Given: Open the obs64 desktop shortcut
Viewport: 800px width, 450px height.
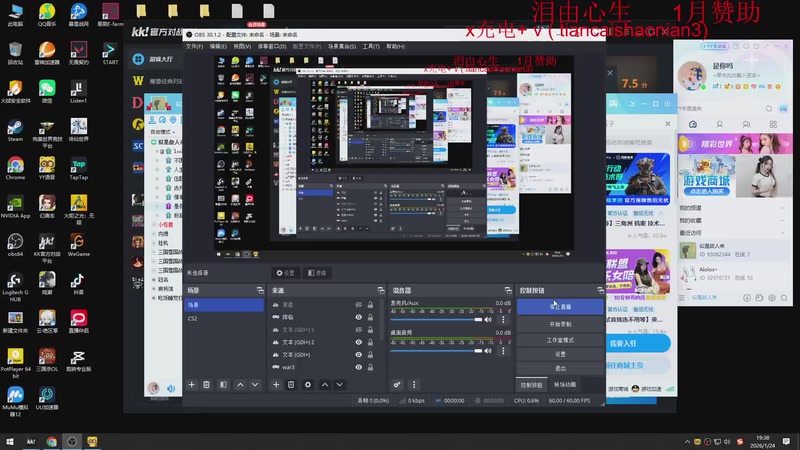Looking at the screenshot, I should (x=15, y=245).
